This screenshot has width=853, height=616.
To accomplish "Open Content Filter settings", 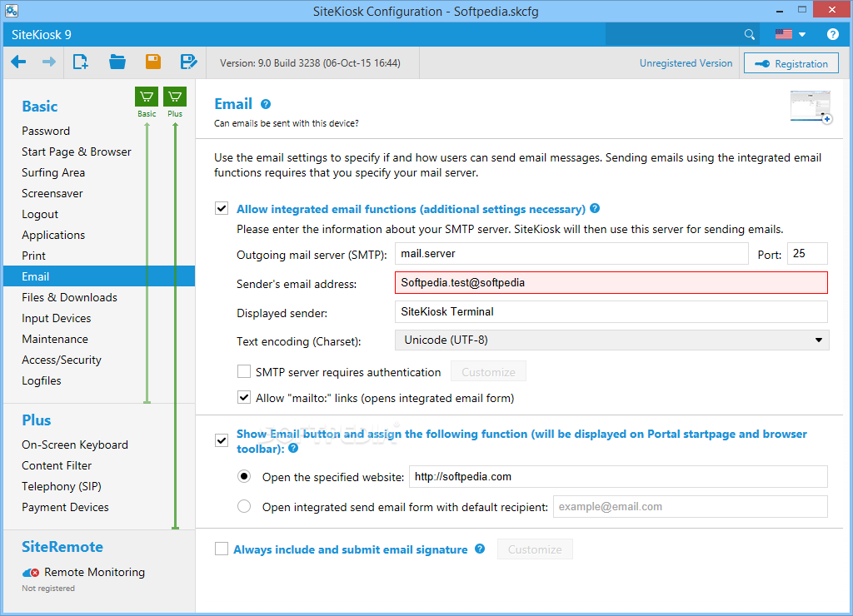I will [x=57, y=465].
